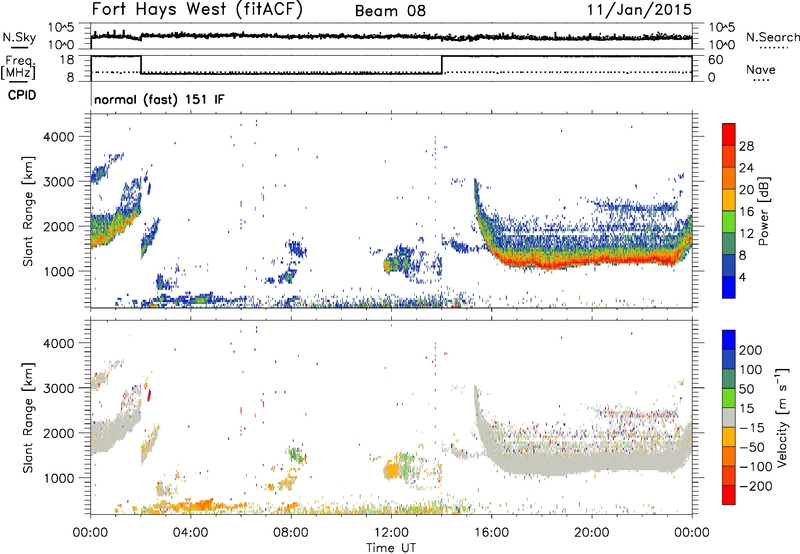This screenshot has width=800, height=554.
Task: Click the "60" Nave tick label
Action: [x=715, y=60]
